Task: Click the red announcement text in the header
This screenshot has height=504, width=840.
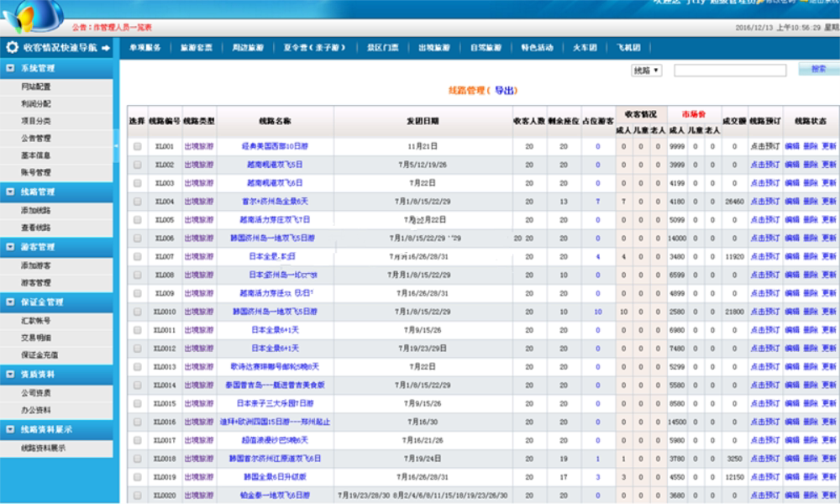Action: pyautogui.click(x=112, y=28)
